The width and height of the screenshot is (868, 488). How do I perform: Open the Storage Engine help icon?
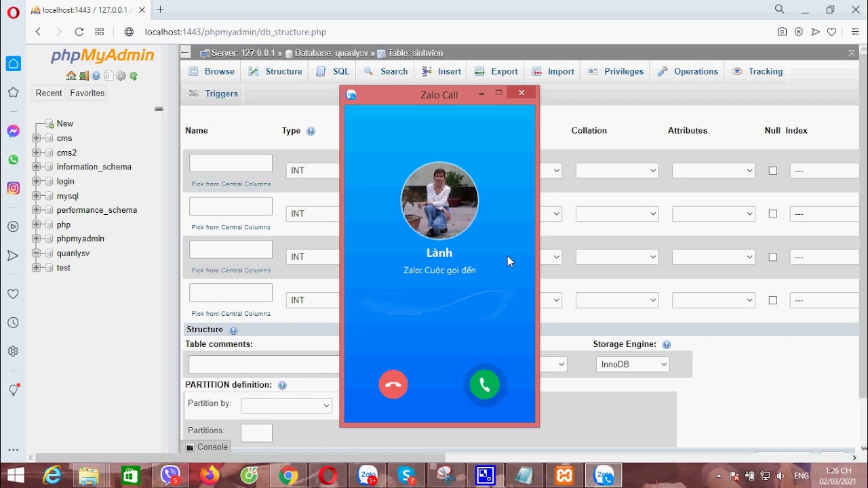667,345
